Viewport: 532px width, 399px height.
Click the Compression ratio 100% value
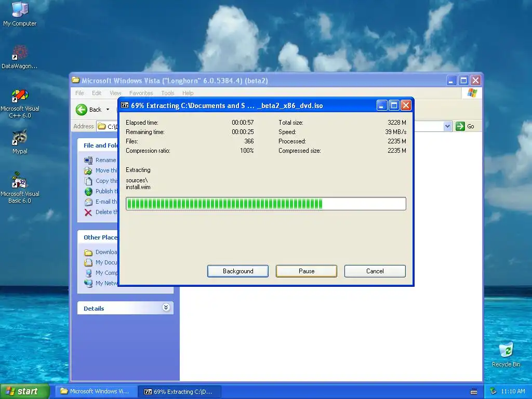click(x=247, y=151)
